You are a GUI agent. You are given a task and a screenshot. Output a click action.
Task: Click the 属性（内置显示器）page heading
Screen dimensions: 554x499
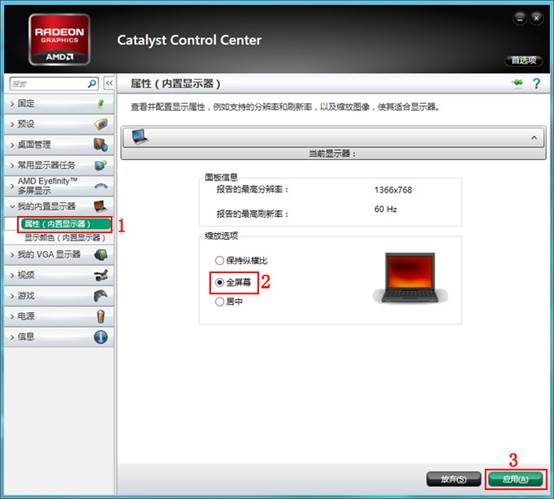[175, 84]
